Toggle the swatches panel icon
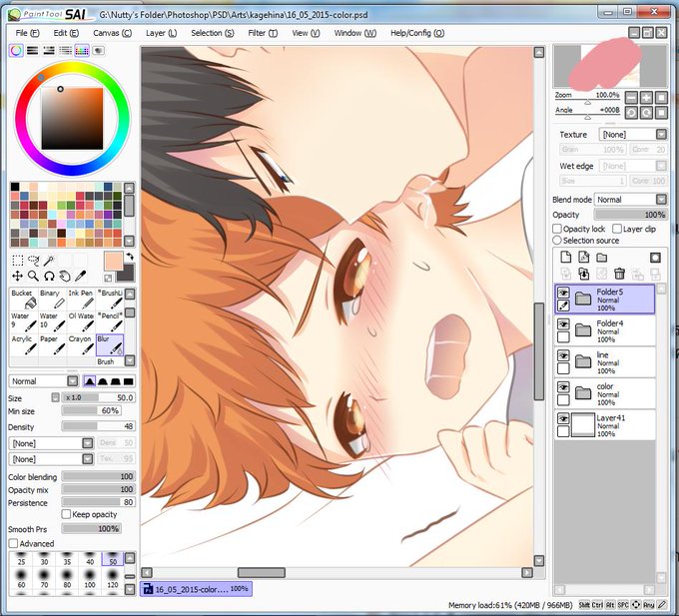This screenshot has height=616, width=679. [82, 51]
